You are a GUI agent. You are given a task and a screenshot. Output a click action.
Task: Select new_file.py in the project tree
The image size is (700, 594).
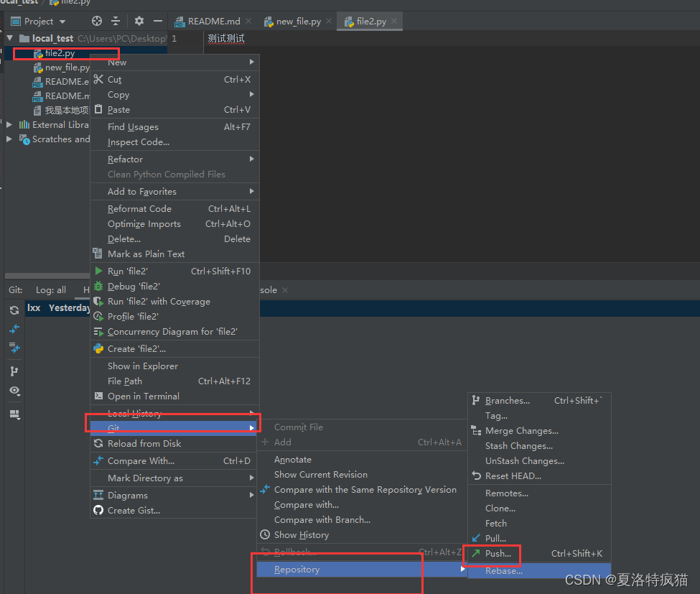[67, 68]
